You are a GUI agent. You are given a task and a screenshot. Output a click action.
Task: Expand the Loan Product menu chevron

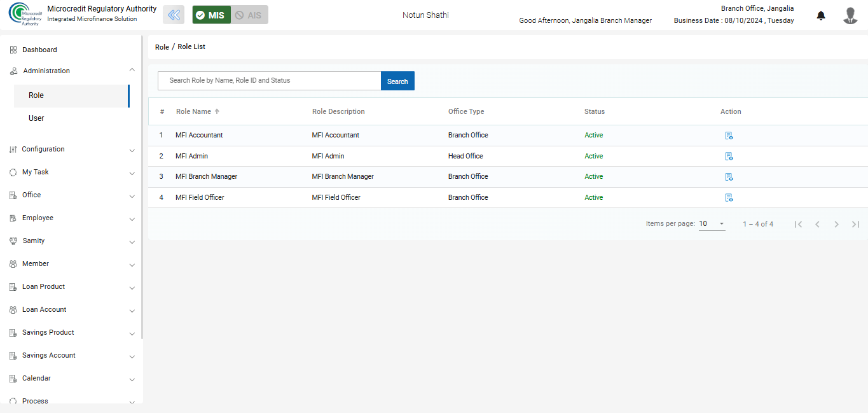[x=132, y=288]
